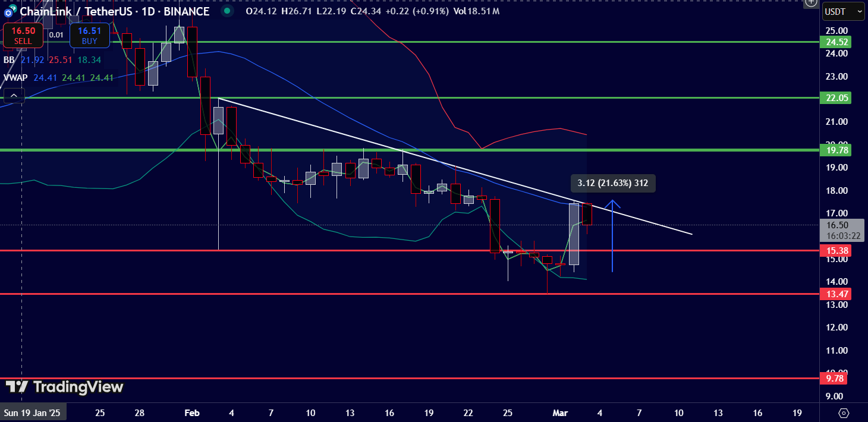Select the BB indicator legend label

coord(8,60)
